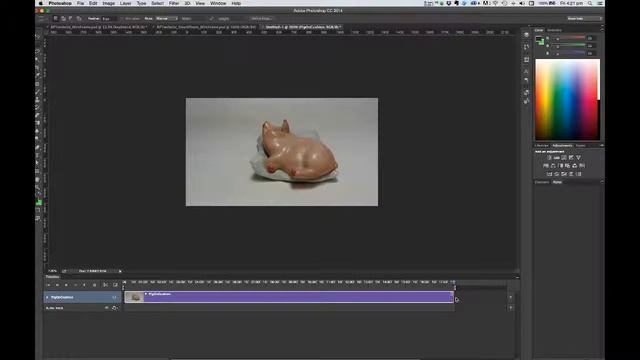Viewport: 640px width, 360px height.
Task: Add Black & White adjustment layer
Action: [560, 166]
